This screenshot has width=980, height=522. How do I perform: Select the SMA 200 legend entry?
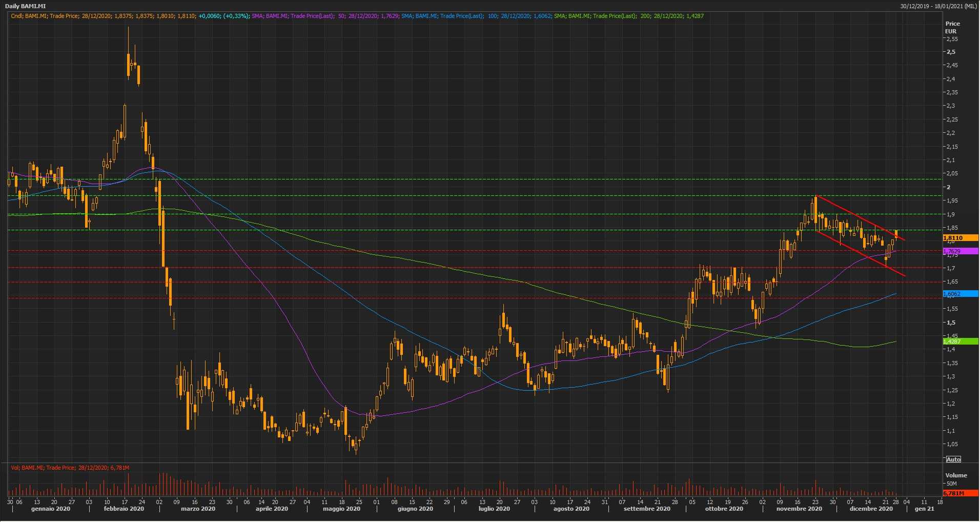tap(628, 16)
